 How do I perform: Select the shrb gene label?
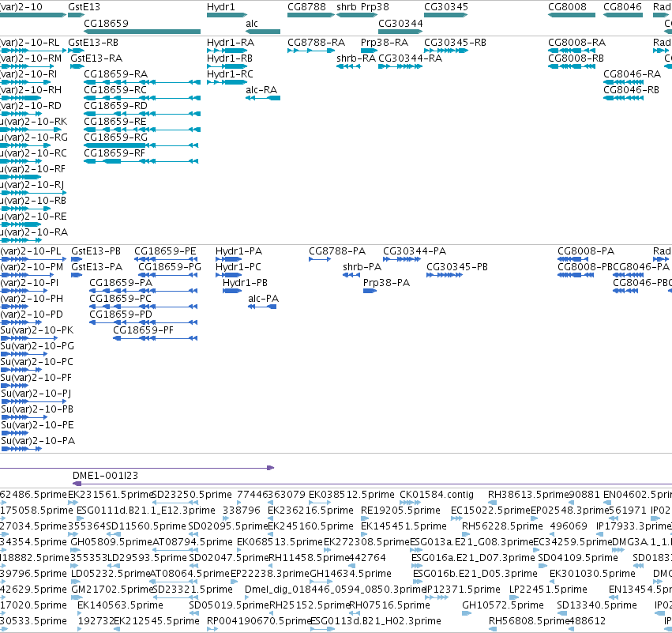click(x=347, y=7)
